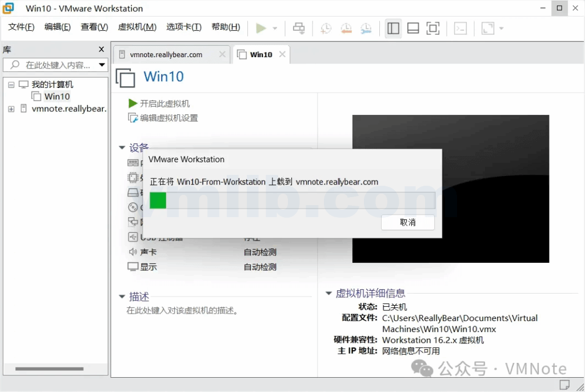585x392 pixels.
Task: Enter full screen mode icon
Action: (433, 28)
